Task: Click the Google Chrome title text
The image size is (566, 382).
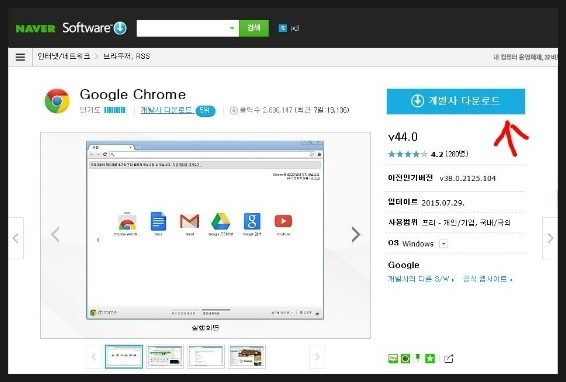Action: (x=133, y=94)
